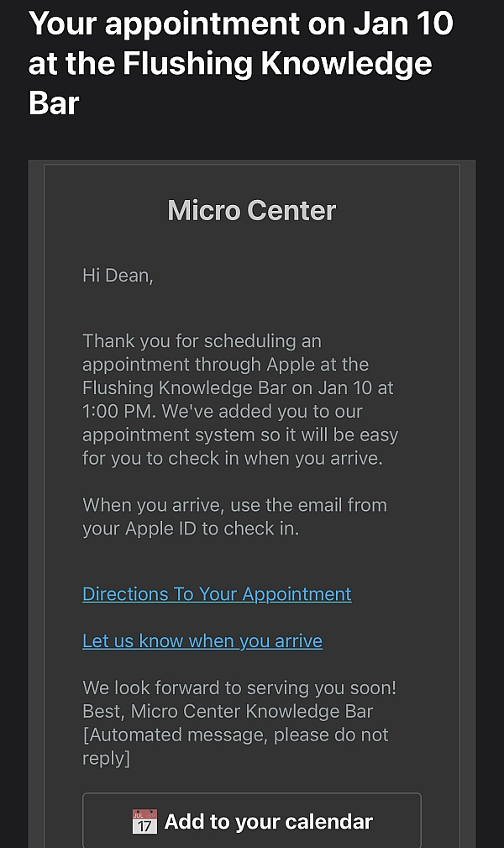Viewport: 504px width, 848px height.
Task: Click the Micro Center header title
Action: coord(252,210)
